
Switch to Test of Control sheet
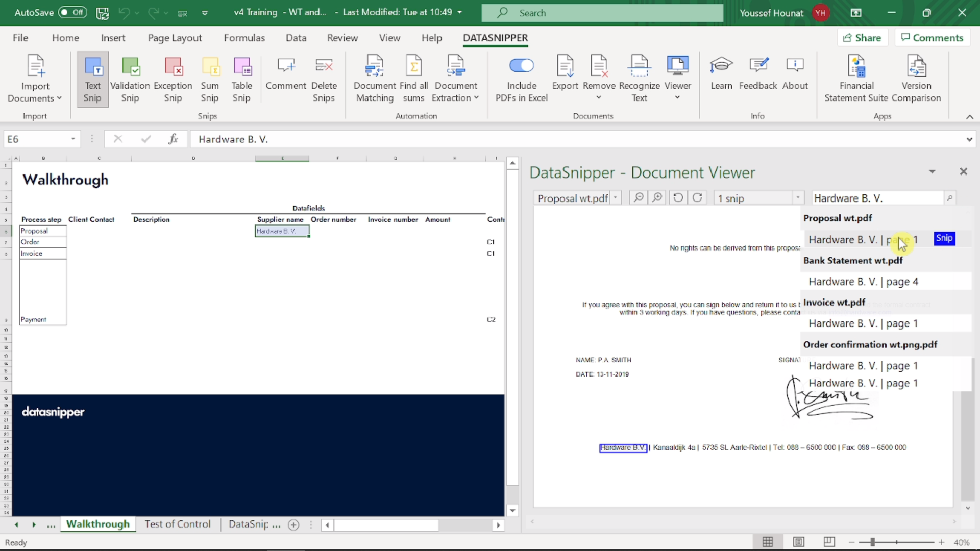(178, 524)
